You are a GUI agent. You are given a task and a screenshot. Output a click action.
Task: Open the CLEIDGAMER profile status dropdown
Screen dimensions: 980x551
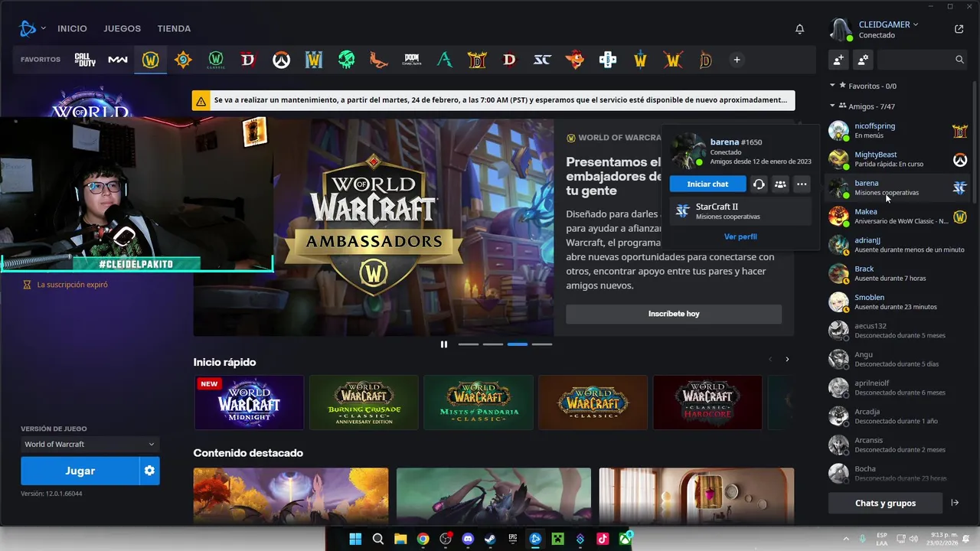[888, 24]
